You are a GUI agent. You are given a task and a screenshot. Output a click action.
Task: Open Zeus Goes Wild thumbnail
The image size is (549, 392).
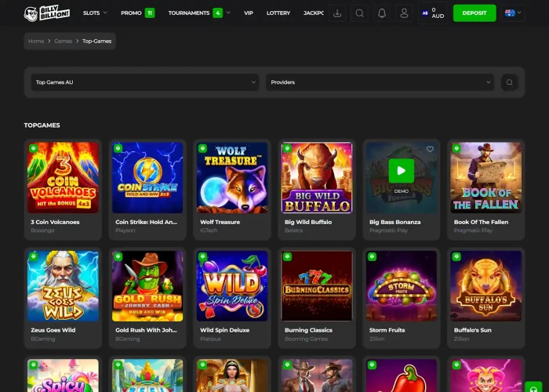(x=63, y=286)
